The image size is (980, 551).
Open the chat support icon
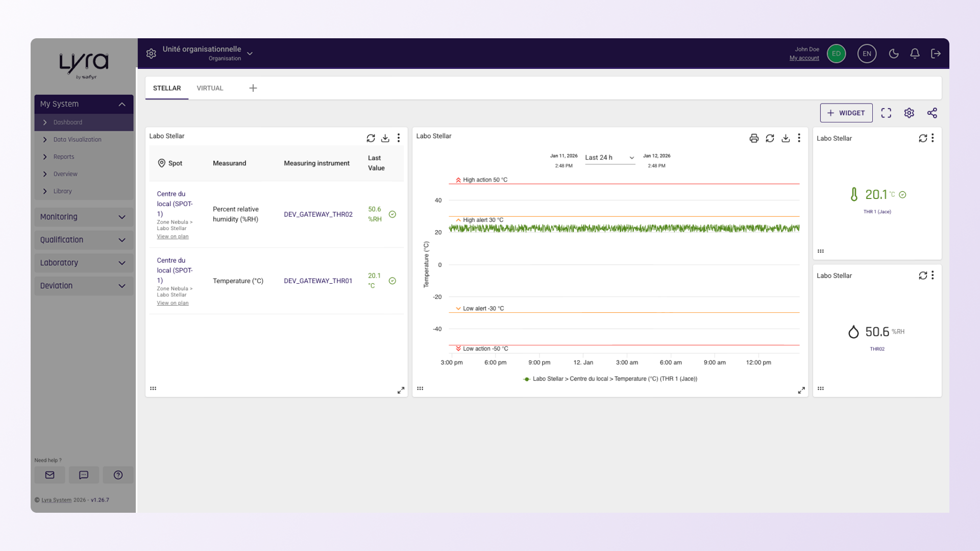(x=84, y=475)
